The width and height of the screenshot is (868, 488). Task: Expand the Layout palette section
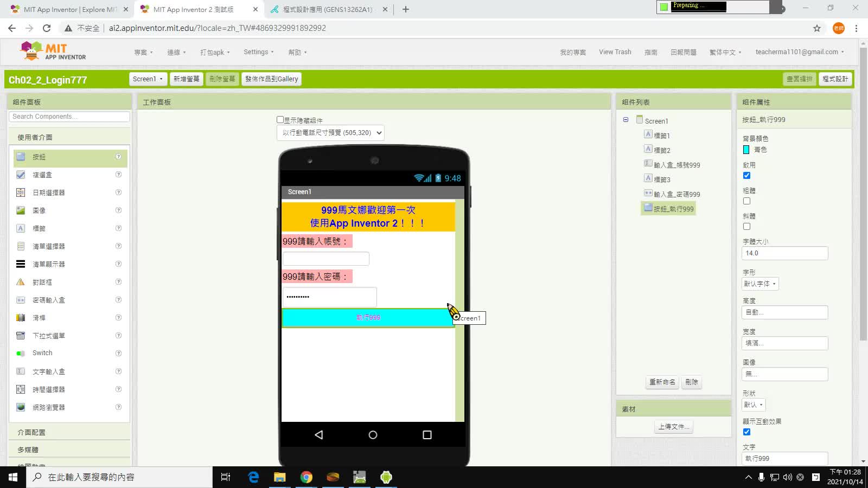click(69, 432)
